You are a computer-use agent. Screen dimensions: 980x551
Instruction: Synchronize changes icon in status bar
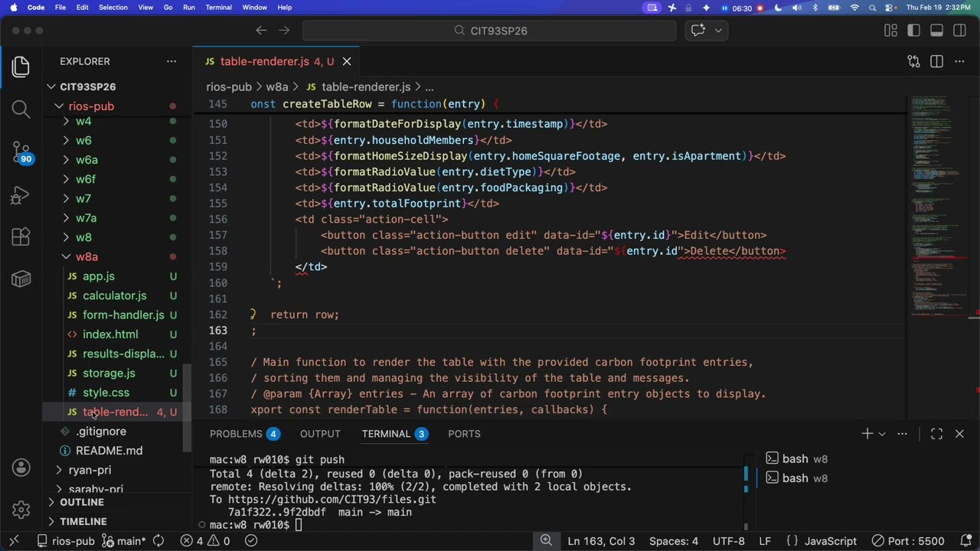tap(158, 541)
